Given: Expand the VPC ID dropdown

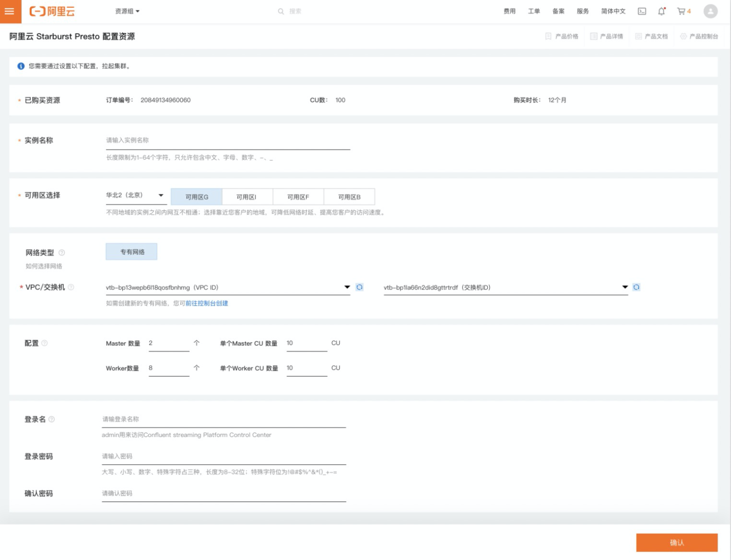Looking at the screenshot, I should [228, 288].
